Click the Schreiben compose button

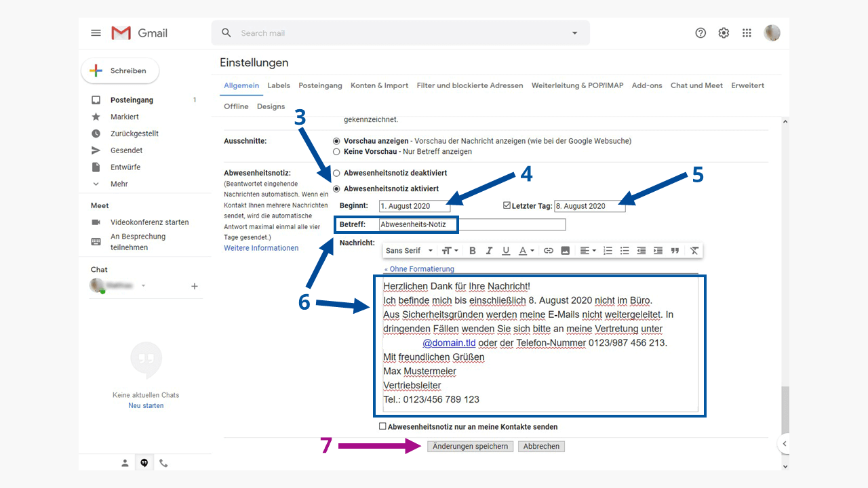point(120,70)
